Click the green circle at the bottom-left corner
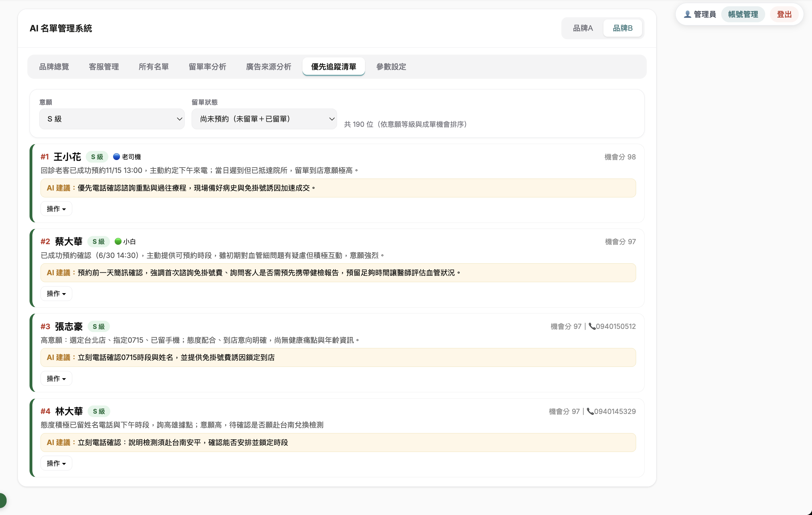 pos(3,501)
